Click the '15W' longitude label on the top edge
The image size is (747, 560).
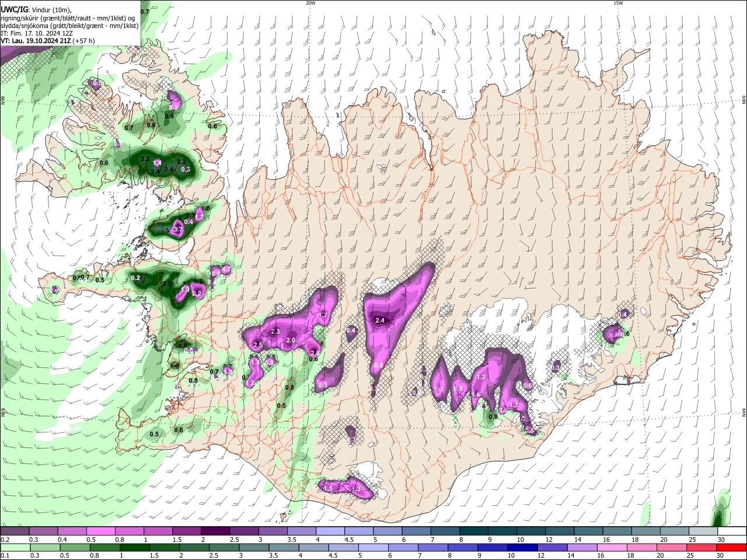tap(618, 3)
